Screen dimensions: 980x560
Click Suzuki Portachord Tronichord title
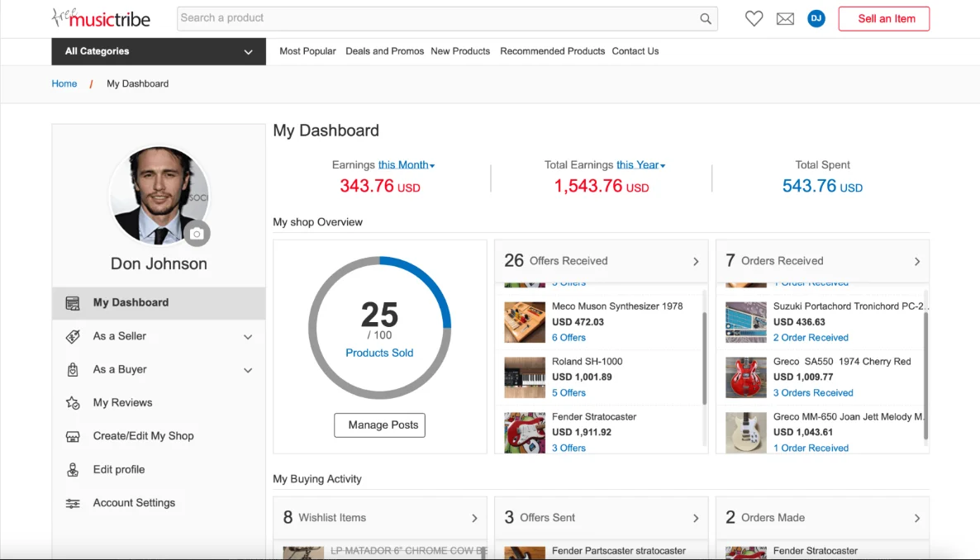(x=850, y=306)
